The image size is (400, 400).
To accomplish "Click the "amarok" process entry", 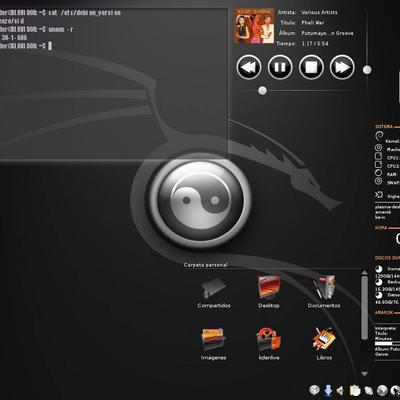I will (383, 212).
